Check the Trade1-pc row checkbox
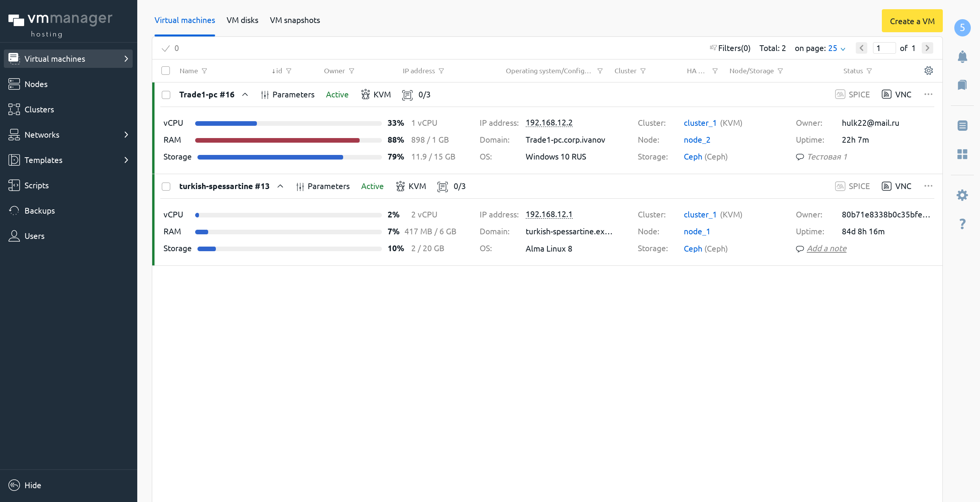The height and width of the screenshot is (502, 980). [x=166, y=94]
